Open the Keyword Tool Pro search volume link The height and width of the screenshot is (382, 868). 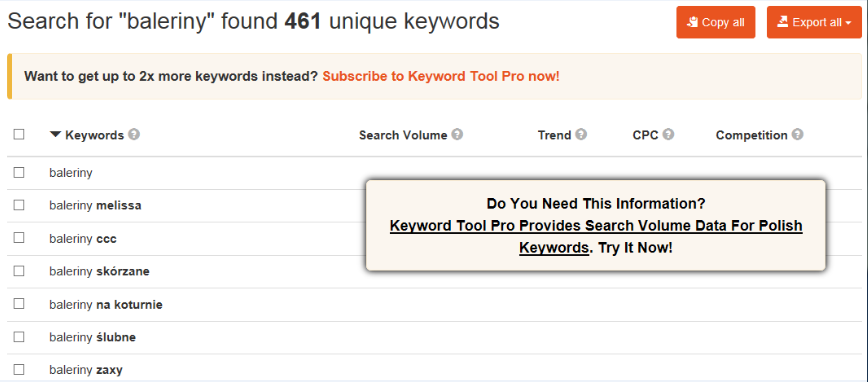click(596, 237)
